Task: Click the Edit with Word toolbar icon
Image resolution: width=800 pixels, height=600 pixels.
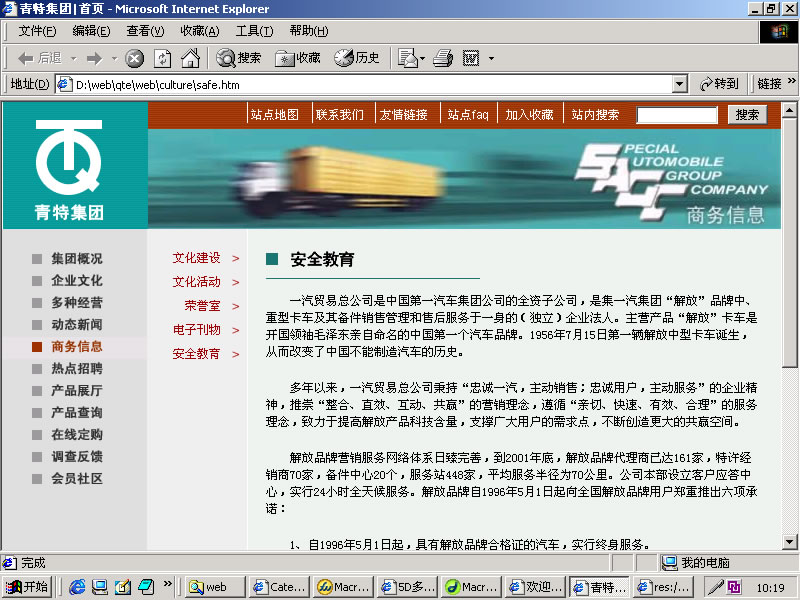Action: pos(471,58)
